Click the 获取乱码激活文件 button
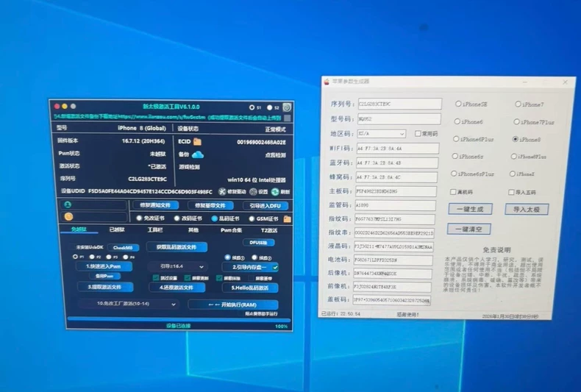Viewport: 581px width, 392px height. (x=177, y=247)
